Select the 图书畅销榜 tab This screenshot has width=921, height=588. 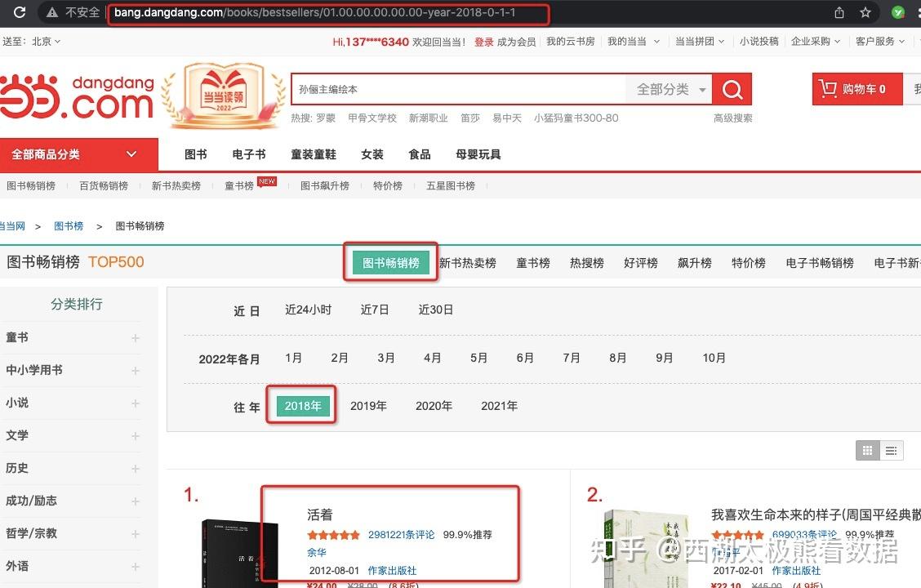(x=390, y=263)
